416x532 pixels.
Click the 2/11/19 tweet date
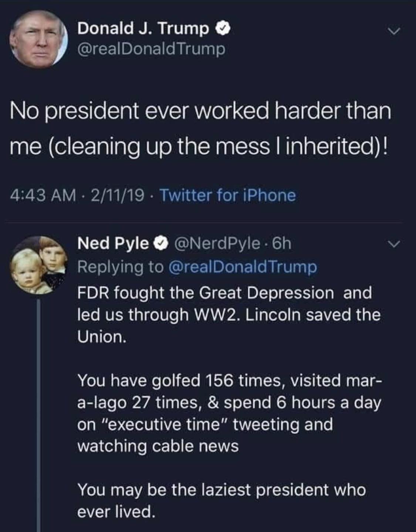pyautogui.click(x=117, y=195)
